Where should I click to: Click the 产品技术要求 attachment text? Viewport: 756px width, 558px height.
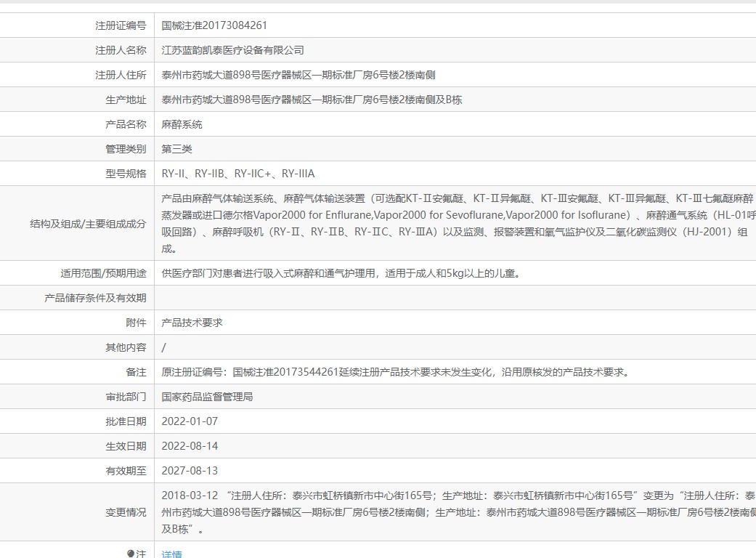coord(192,323)
